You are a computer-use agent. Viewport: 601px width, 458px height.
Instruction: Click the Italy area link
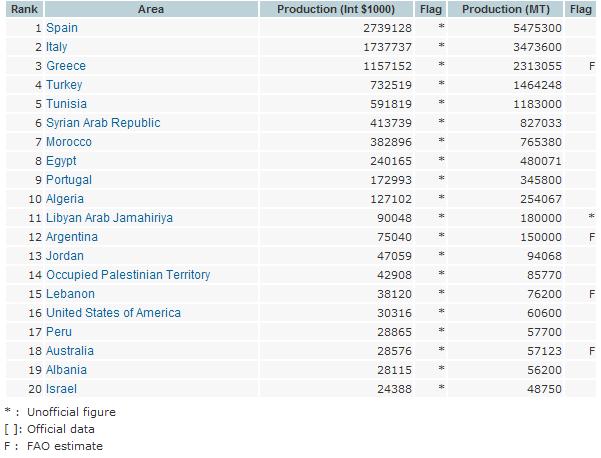click(x=57, y=47)
